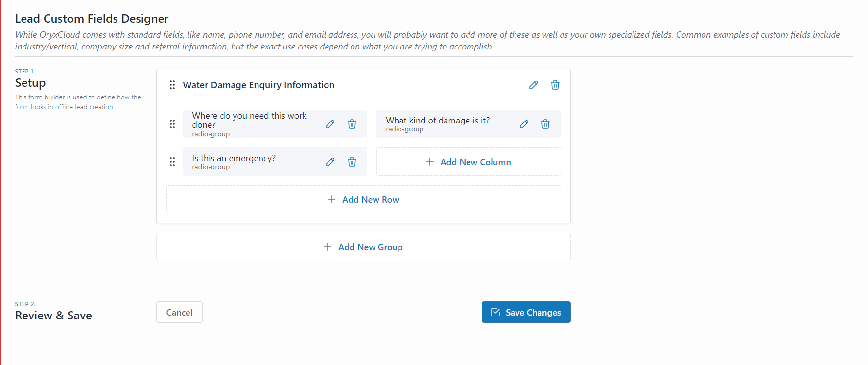This screenshot has height=365, width=868.
Task: Click the first row's drag handle
Action: (x=172, y=124)
